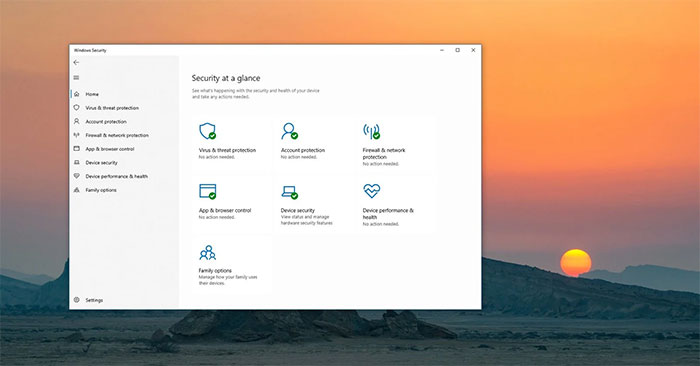The height and width of the screenshot is (366, 700).
Task: Click the Device security tile title
Action: point(298,210)
